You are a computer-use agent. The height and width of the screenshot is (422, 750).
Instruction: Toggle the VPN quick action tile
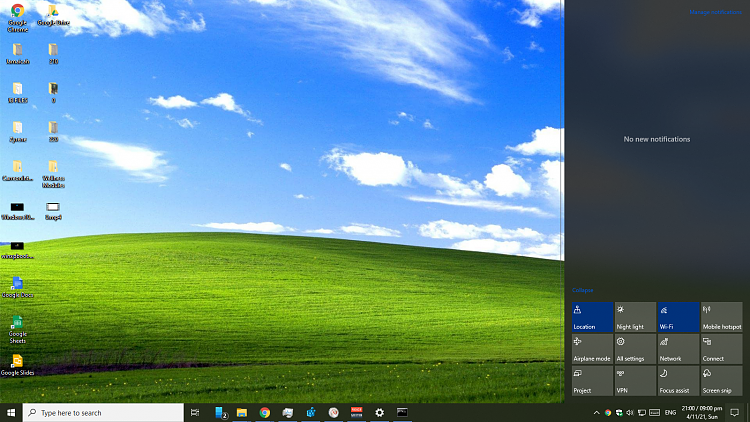[635, 381]
